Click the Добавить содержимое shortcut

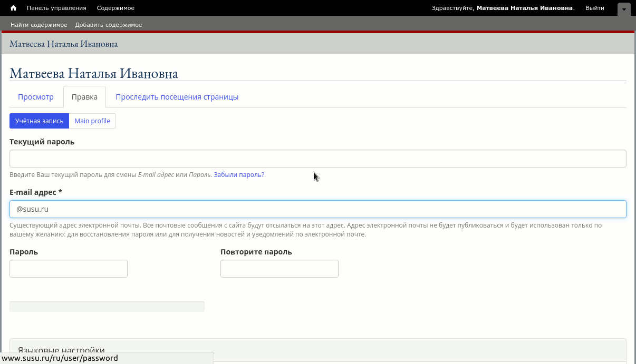point(108,25)
